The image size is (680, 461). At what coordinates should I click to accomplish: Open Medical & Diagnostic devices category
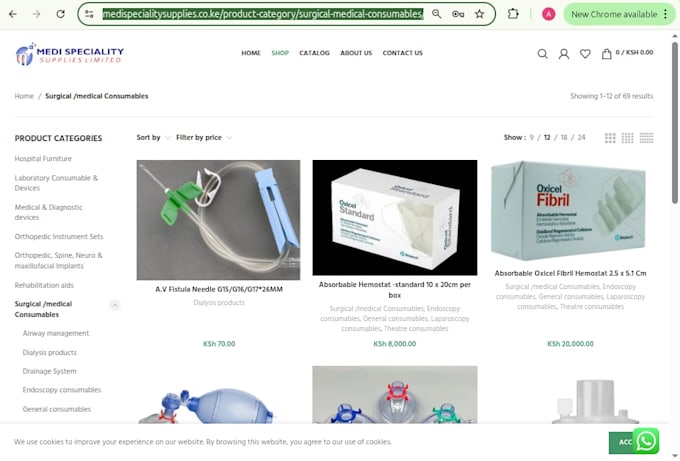(x=49, y=212)
